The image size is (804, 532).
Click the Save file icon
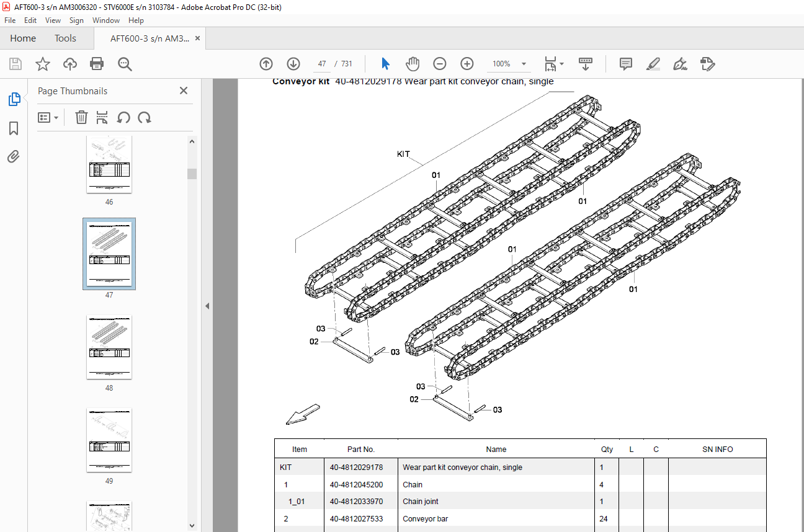pos(16,64)
